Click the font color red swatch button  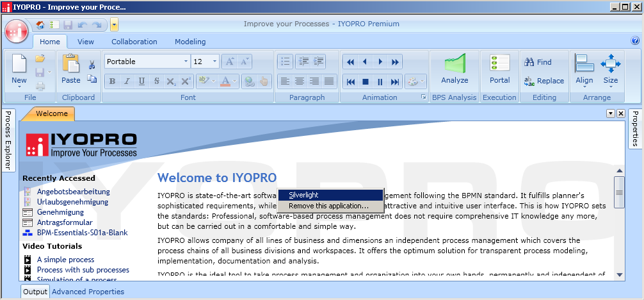pyautogui.click(x=225, y=81)
